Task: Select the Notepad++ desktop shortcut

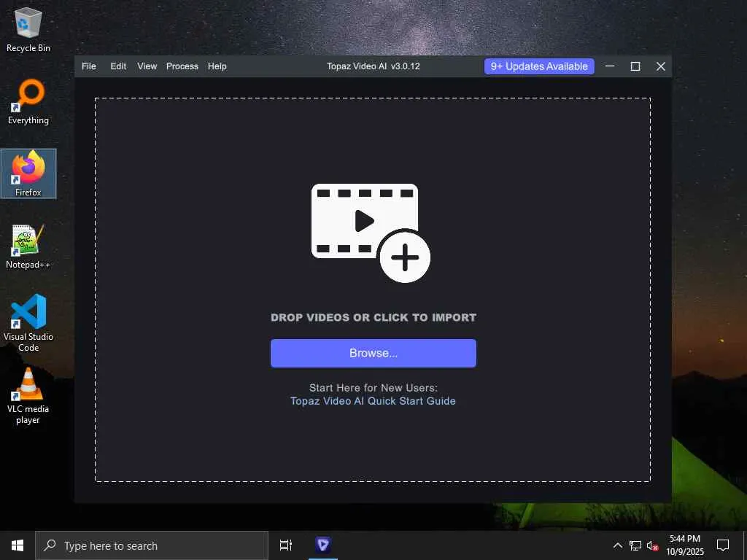Action: coord(28,246)
